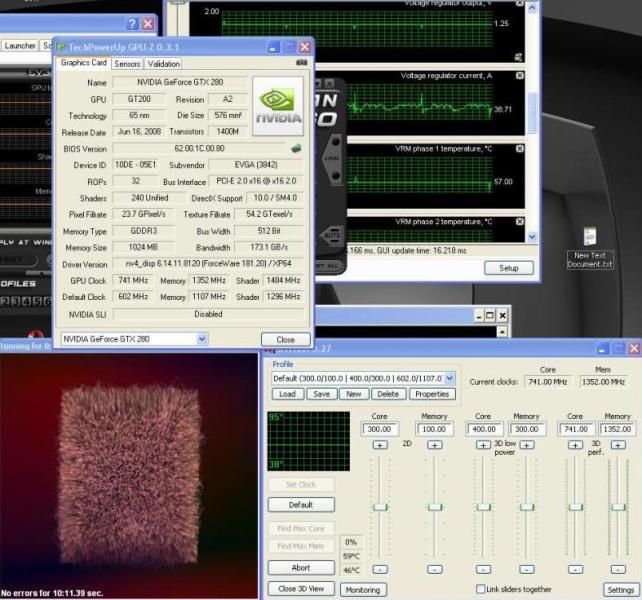Viewport: 642px width, 600px height.
Task: Switch to the Validation tab in GPU-Z
Action: coord(164,64)
